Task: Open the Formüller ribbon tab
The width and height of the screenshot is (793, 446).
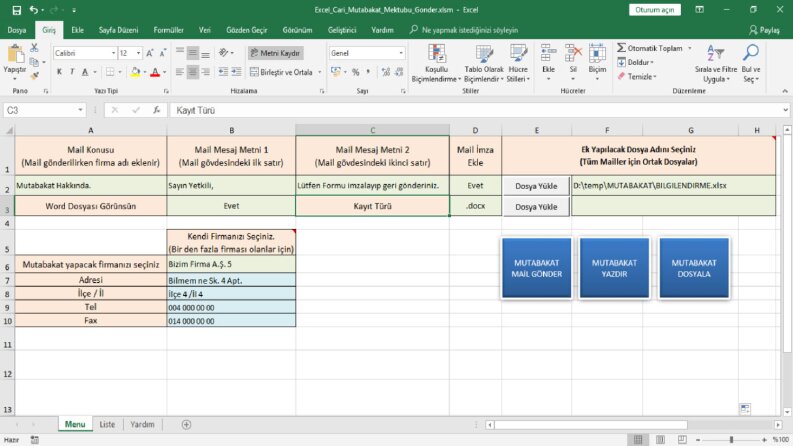Action: 168,30
